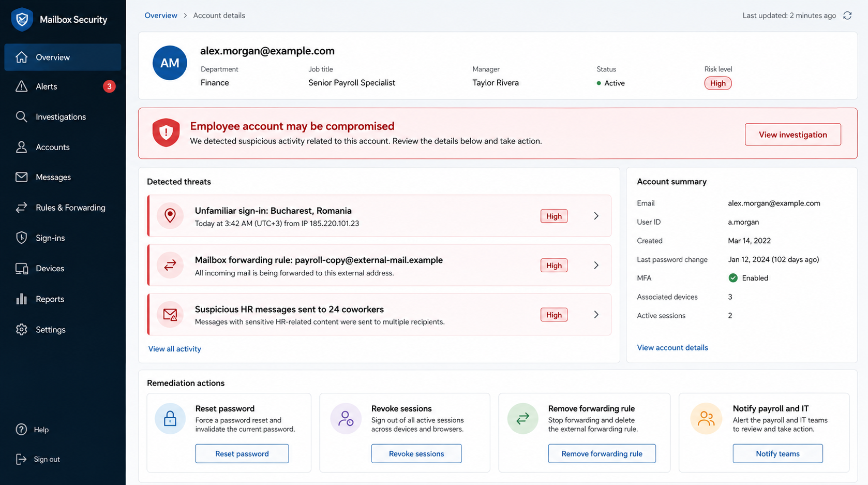Click the alex.morgan@example.com header title
This screenshot has width=868, height=485.
267,51
